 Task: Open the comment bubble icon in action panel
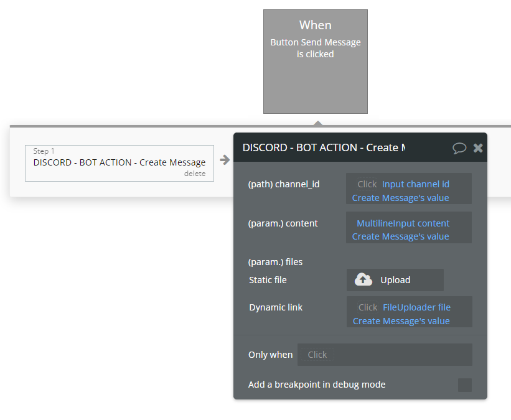[459, 148]
